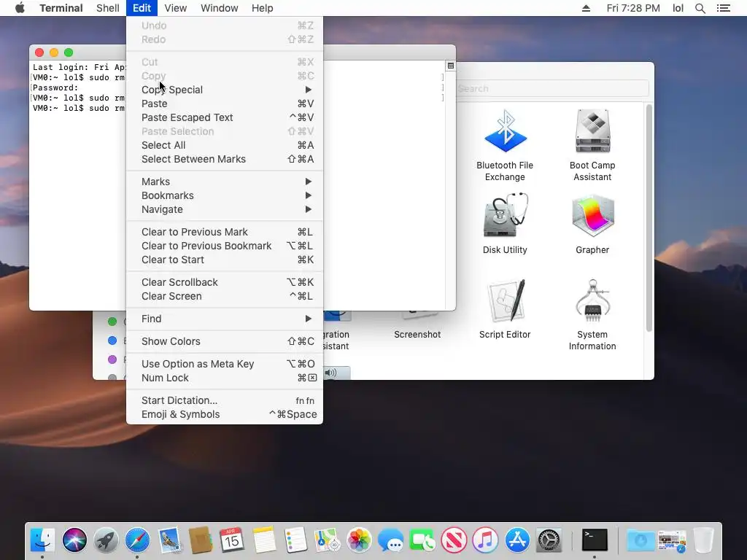Open the Help menu
Image resolution: width=747 pixels, height=560 pixels.
coord(262,8)
